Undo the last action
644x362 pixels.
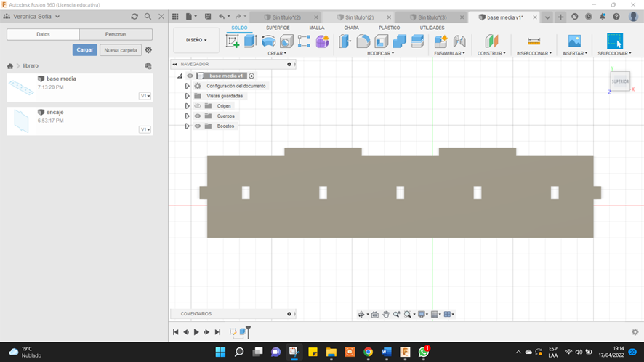[x=222, y=17]
